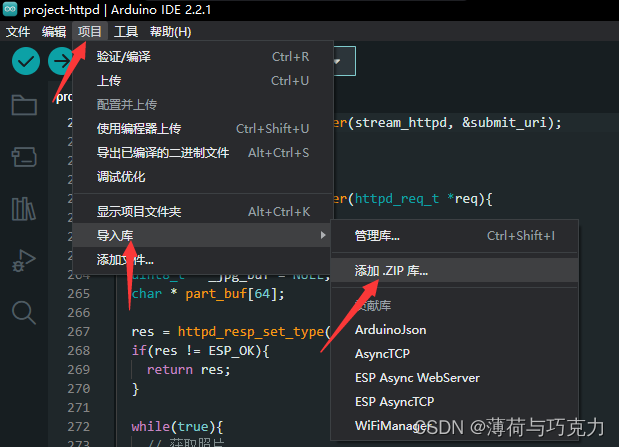Click the 项目 menu
Image resolution: width=619 pixels, height=447 pixels.
click(90, 32)
